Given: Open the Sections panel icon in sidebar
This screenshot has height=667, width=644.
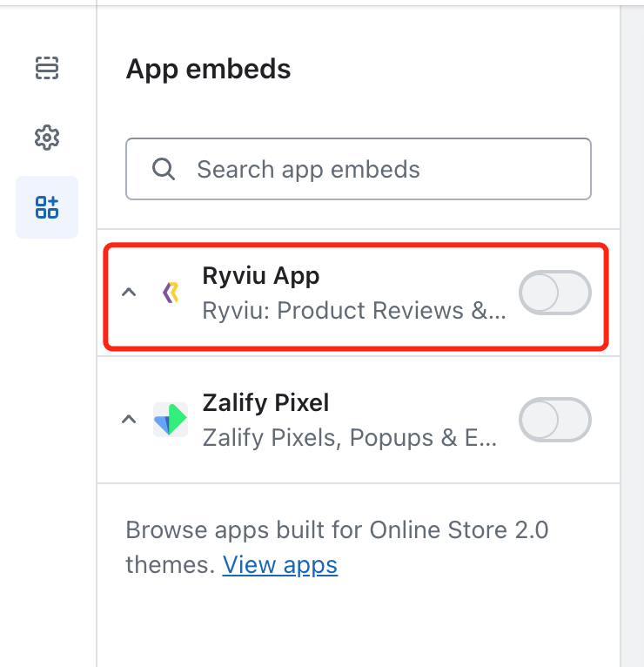Looking at the screenshot, I should click(x=47, y=67).
